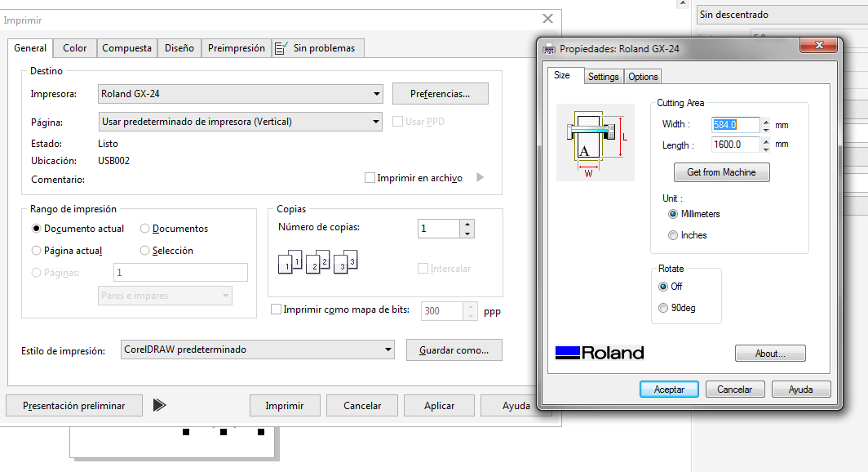Click the Preferencias button
The image size is (868, 472).
(440, 94)
